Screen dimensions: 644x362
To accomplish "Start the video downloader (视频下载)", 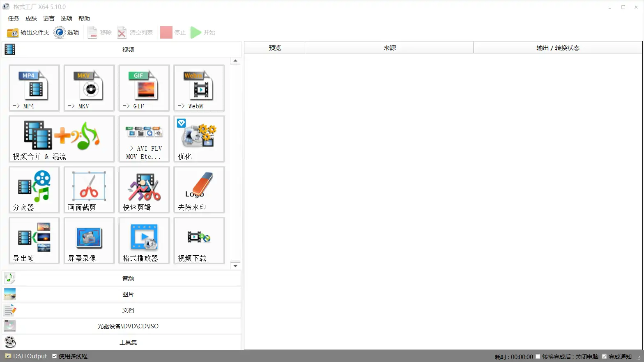I will 199,241.
